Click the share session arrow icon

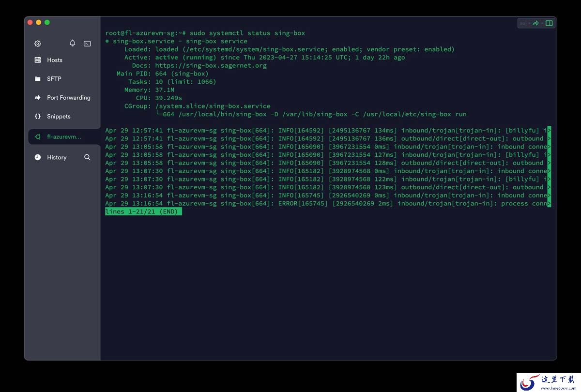click(536, 23)
